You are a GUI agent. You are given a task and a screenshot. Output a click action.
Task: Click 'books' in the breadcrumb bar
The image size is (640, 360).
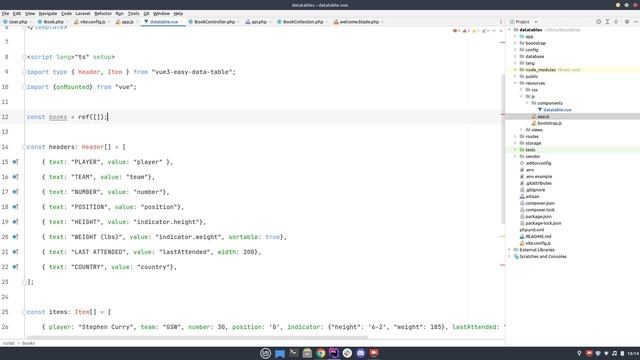28,343
